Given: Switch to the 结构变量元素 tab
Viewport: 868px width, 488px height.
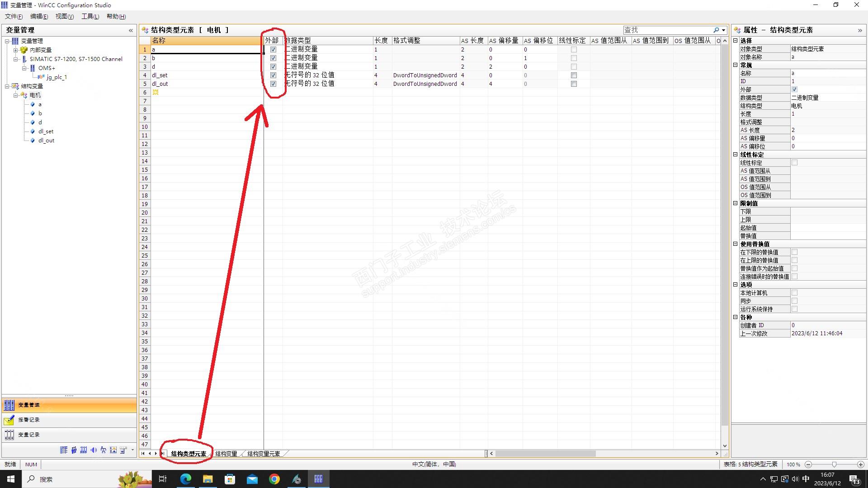Looking at the screenshot, I should [264, 454].
